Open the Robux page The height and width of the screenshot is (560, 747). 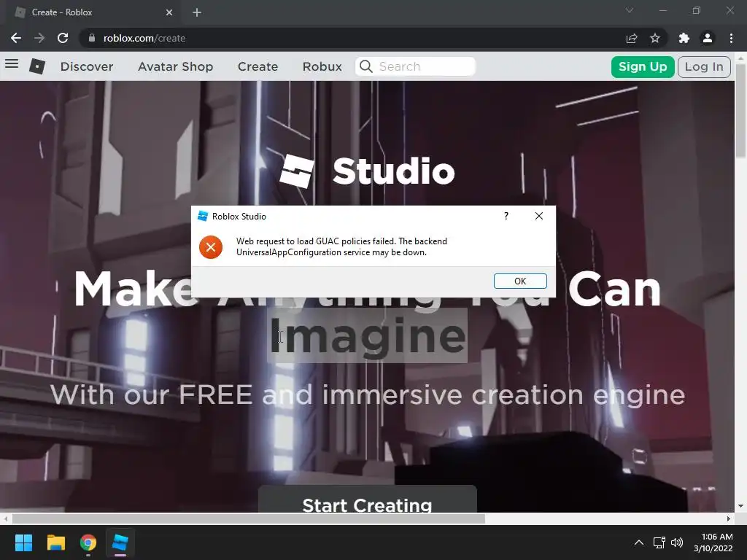[322, 66]
